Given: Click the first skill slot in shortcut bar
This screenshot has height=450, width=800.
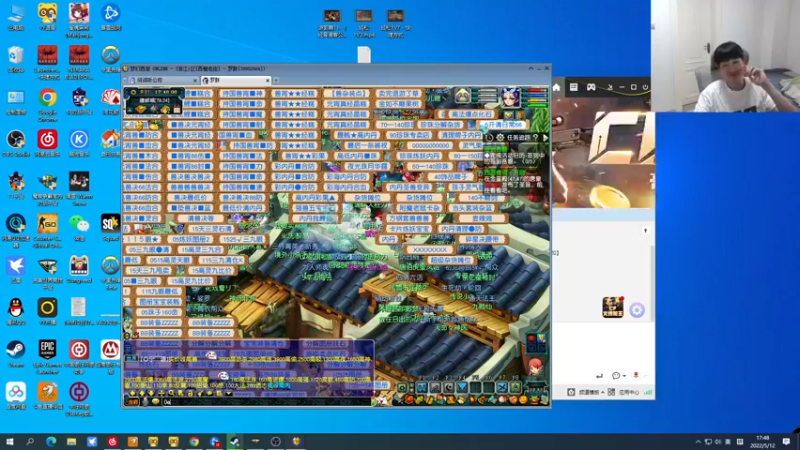Looking at the screenshot, I should [422, 388].
